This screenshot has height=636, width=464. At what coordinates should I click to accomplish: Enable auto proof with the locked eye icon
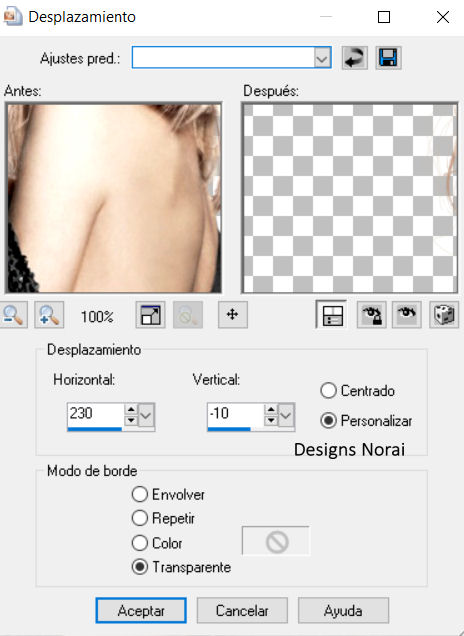click(371, 314)
